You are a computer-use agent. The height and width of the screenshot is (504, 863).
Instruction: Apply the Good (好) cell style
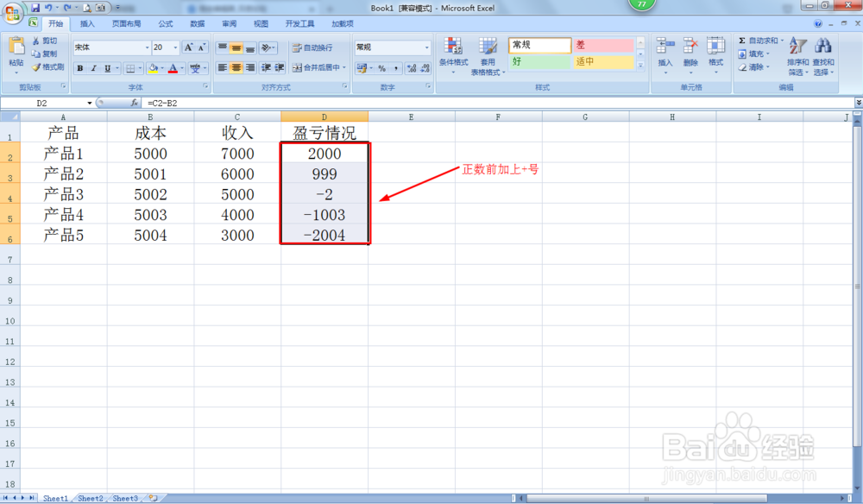click(539, 61)
